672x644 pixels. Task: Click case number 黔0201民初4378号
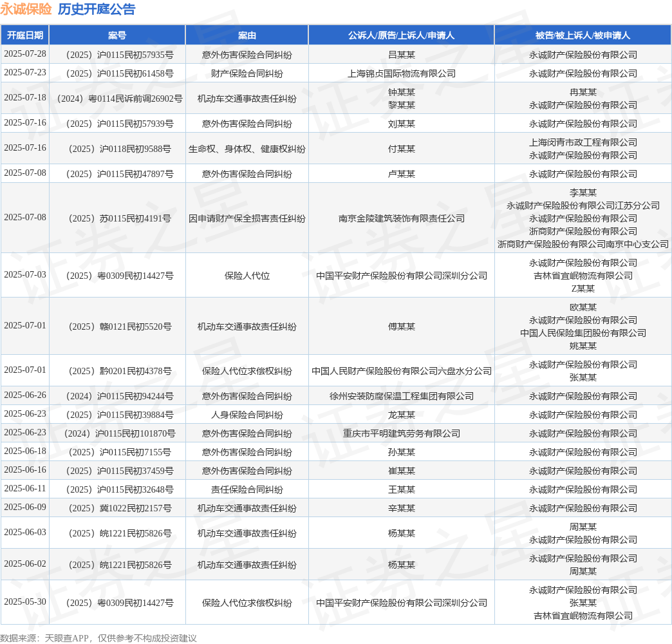120,372
